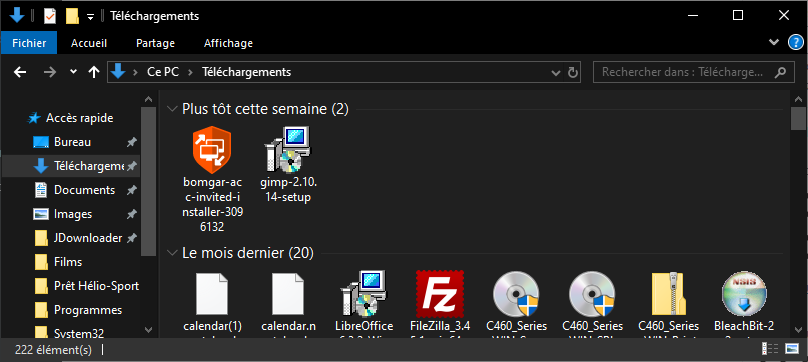Open the address bar history dropdown
808x362 pixels.
(x=556, y=72)
